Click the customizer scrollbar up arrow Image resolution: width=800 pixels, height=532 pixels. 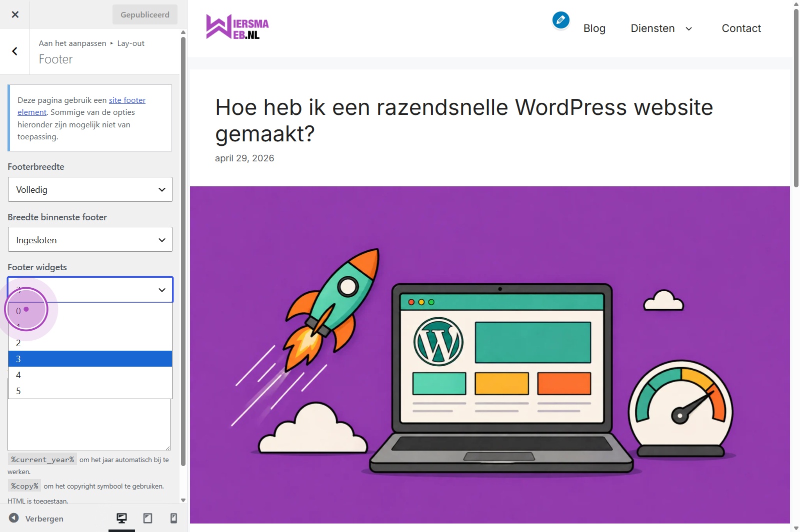(x=183, y=32)
